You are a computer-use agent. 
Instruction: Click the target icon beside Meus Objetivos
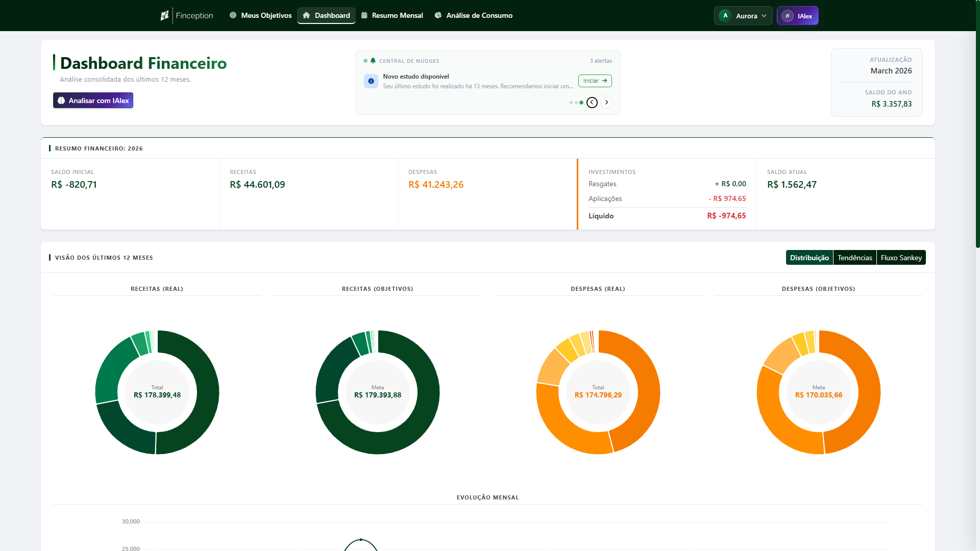click(x=233, y=15)
